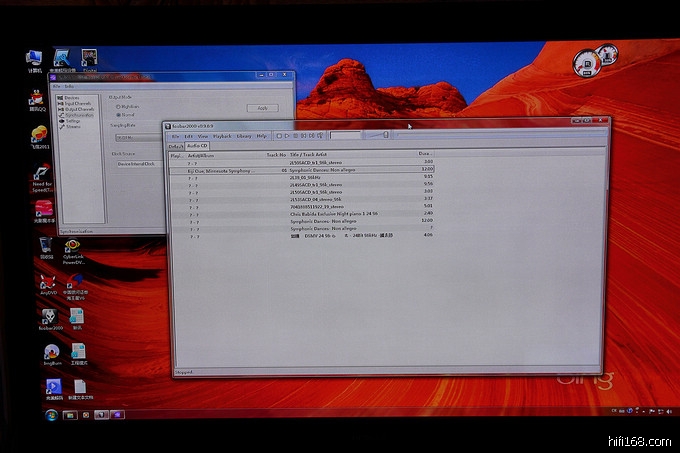Open the Playback menu in foobar2000
680x453 pixels.
point(221,135)
